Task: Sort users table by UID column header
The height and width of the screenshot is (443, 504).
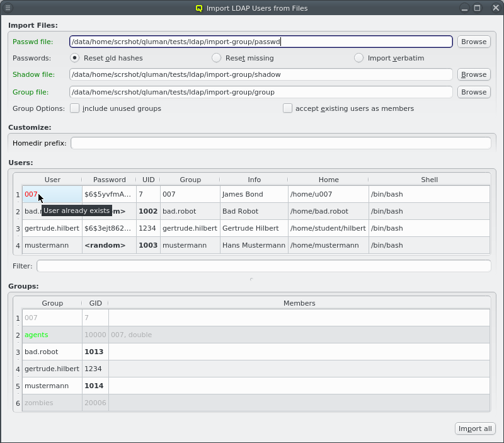Action: pos(148,180)
